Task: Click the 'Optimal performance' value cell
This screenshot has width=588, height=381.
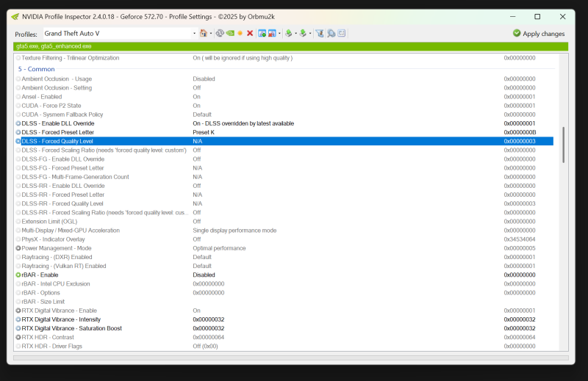Action: coord(219,248)
